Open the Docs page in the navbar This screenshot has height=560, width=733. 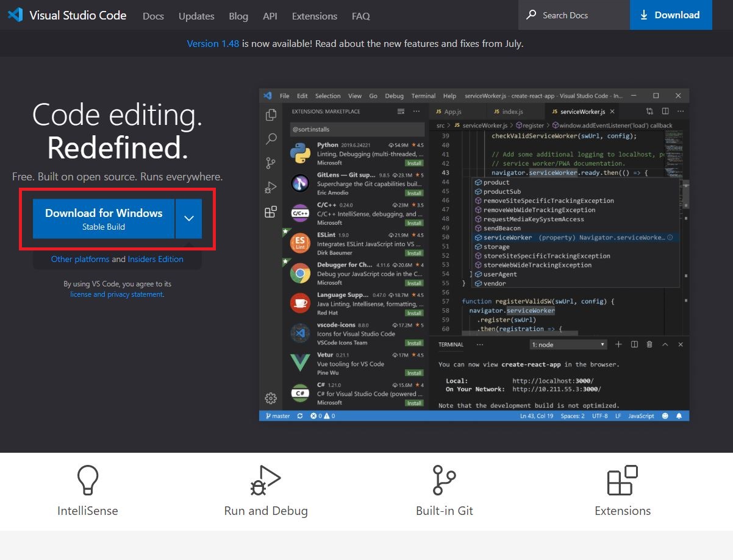pos(153,16)
